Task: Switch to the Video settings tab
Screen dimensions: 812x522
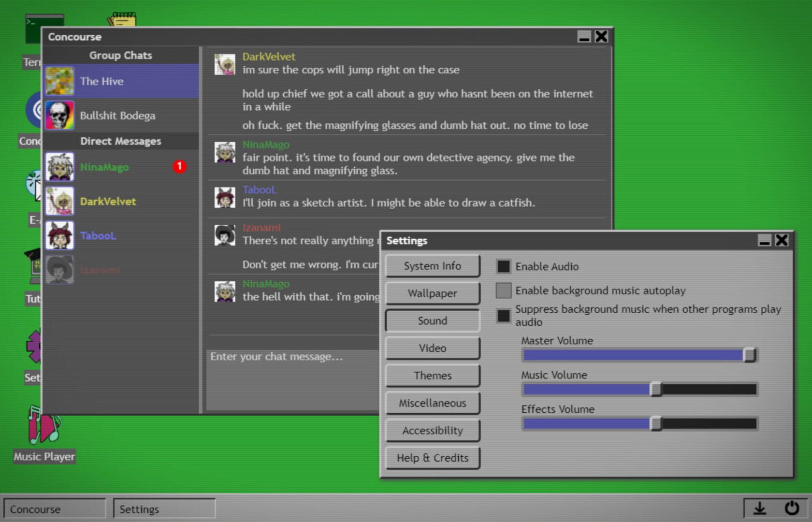Action: coord(432,348)
